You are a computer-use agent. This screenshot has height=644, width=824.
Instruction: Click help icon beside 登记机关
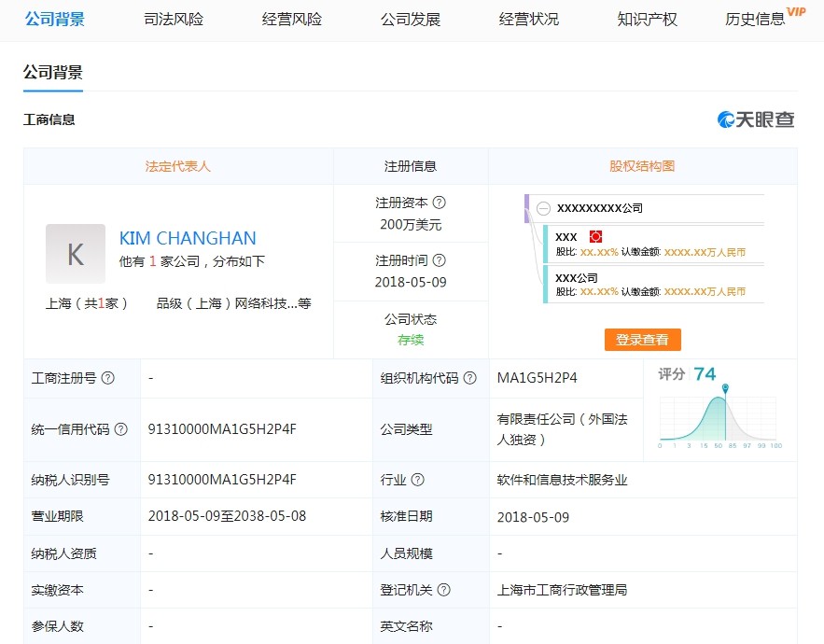pos(444,590)
